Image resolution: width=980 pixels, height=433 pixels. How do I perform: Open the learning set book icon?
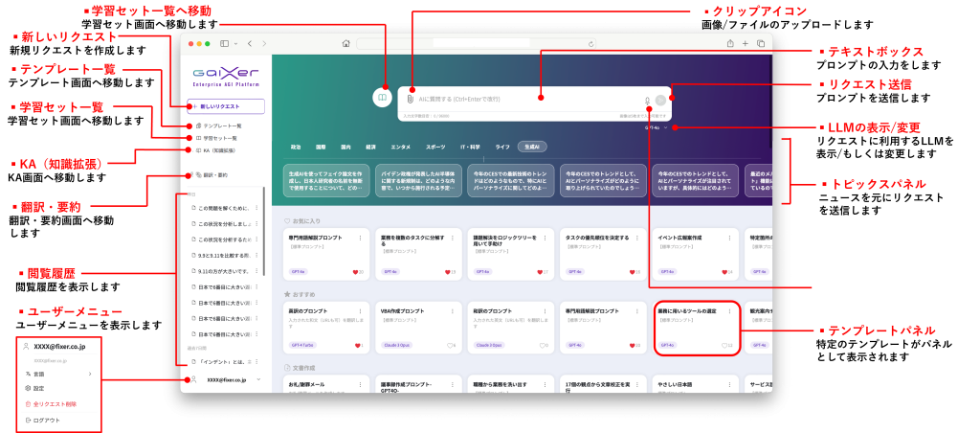[382, 97]
